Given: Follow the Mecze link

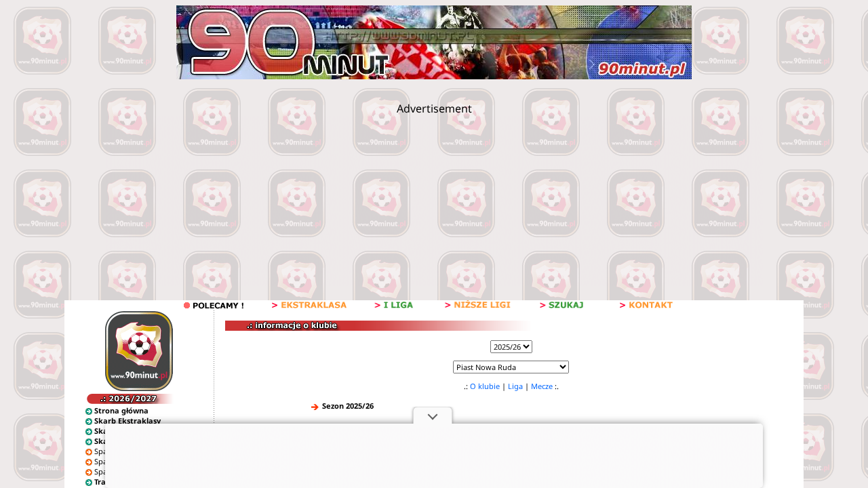Looking at the screenshot, I should pos(542,386).
